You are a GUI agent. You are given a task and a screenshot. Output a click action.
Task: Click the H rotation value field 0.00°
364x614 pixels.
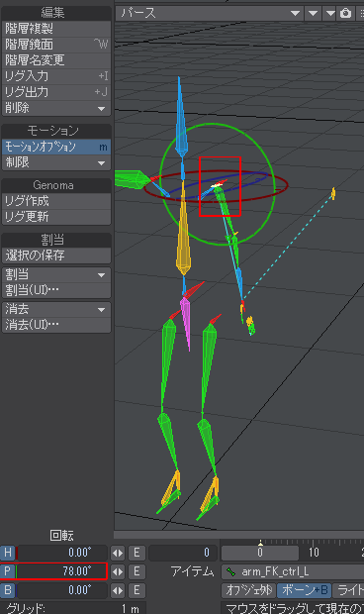[61, 553]
